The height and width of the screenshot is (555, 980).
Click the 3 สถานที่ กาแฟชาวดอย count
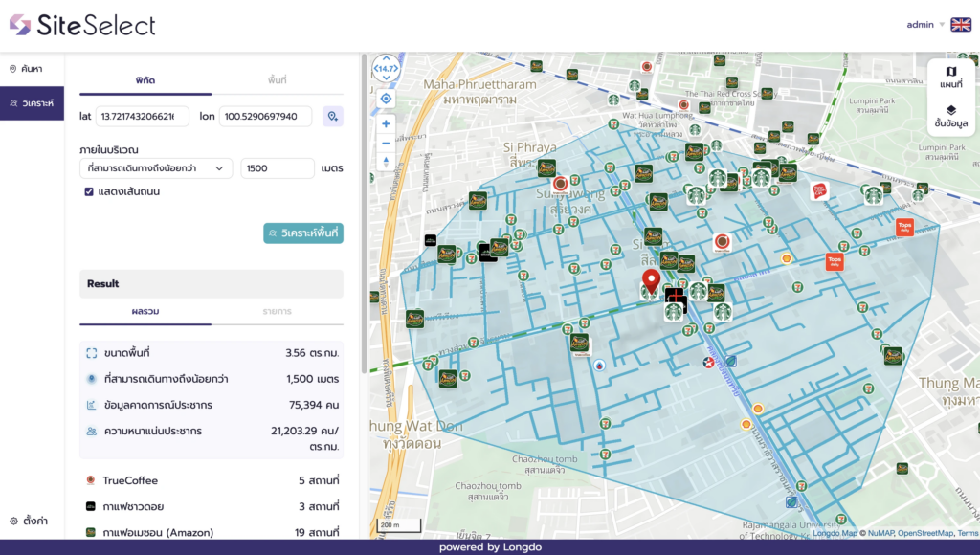[x=319, y=506]
